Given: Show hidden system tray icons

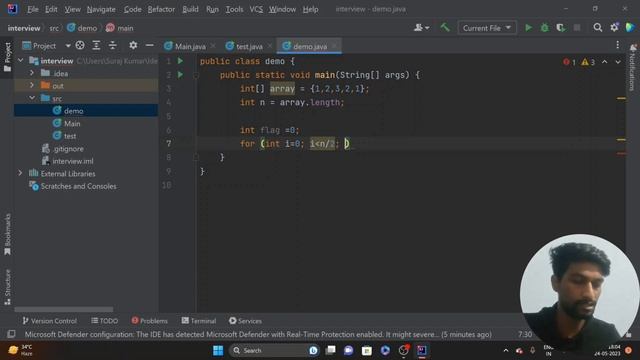Looking at the screenshot, I should click(x=506, y=350).
